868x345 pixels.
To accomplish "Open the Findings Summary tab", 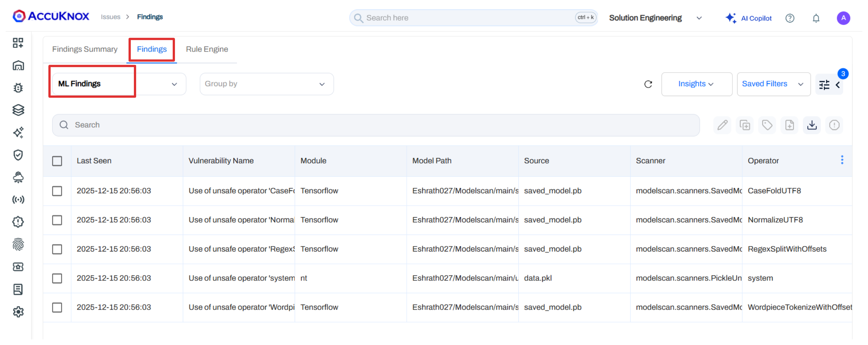I will click(x=85, y=49).
